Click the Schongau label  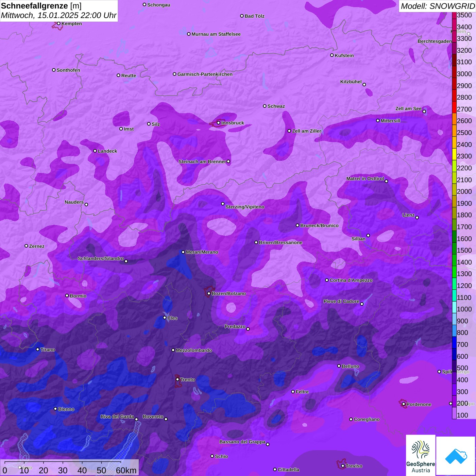[159, 5]
